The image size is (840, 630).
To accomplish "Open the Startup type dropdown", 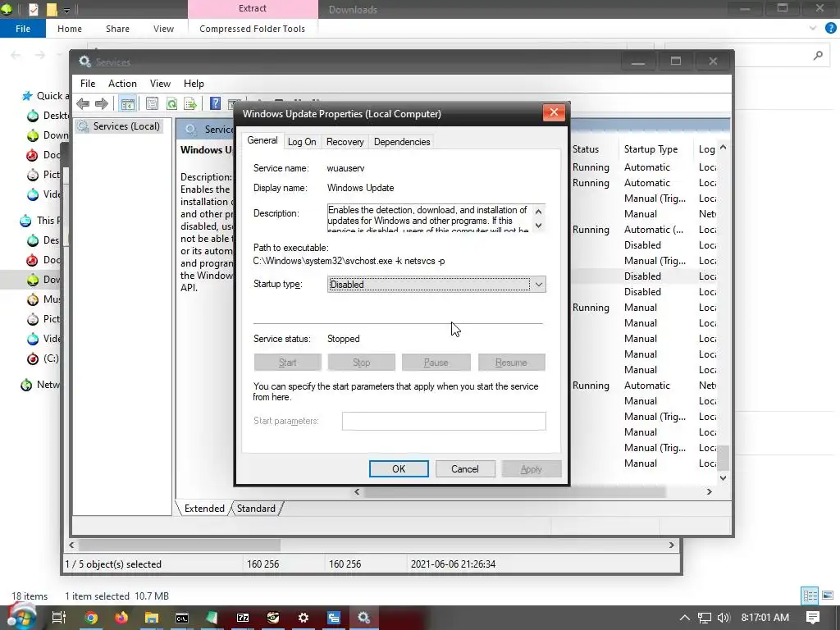I will (x=436, y=285).
